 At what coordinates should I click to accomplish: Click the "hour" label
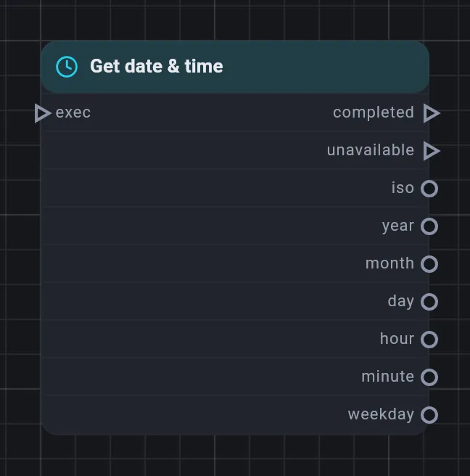(397, 338)
